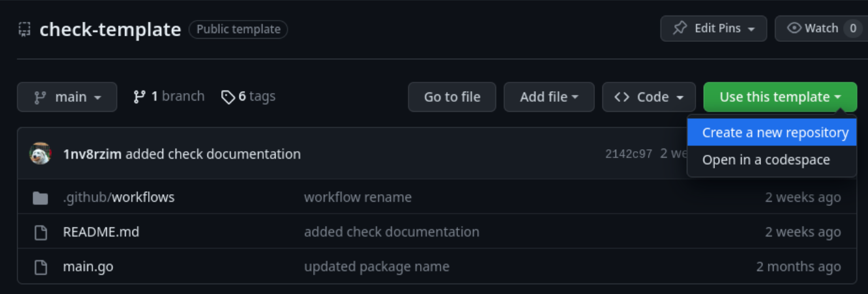Open the Code dropdown button
868x294 pixels.
649,97
